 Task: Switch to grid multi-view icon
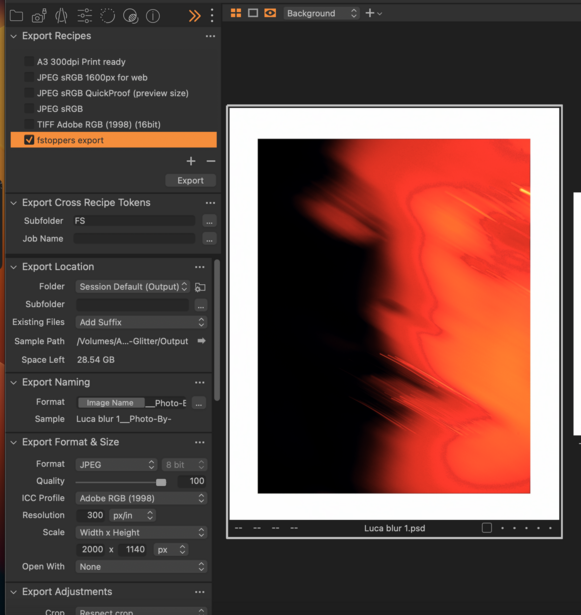236,13
